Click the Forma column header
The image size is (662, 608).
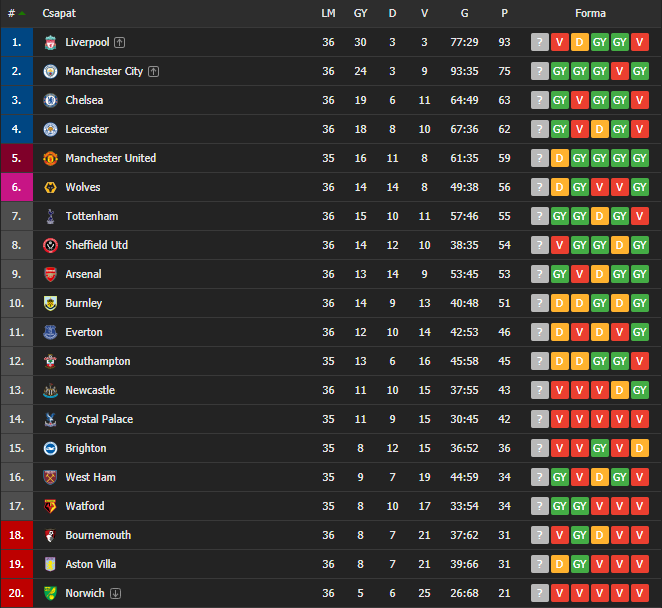(x=590, y=14)
